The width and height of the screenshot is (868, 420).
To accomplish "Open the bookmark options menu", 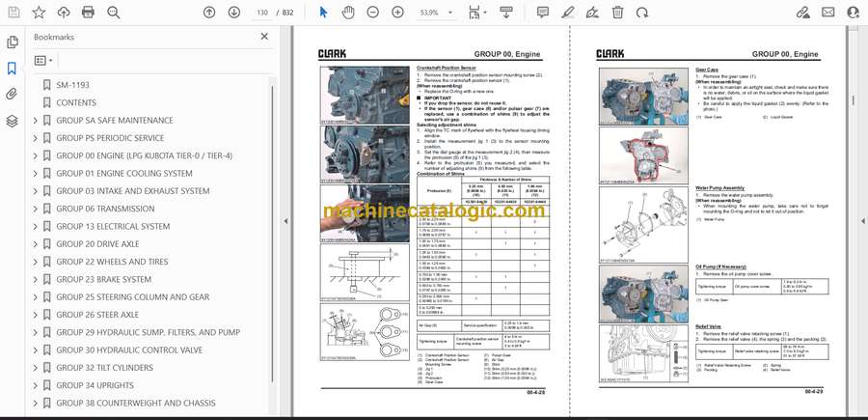I will click(43, 61).
